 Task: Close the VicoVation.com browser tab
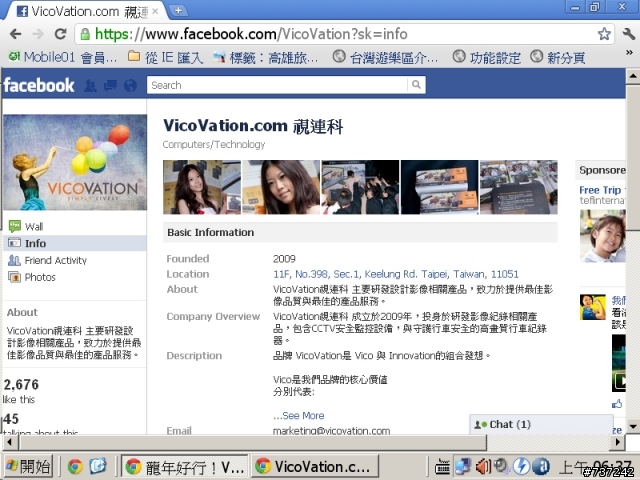155,11
